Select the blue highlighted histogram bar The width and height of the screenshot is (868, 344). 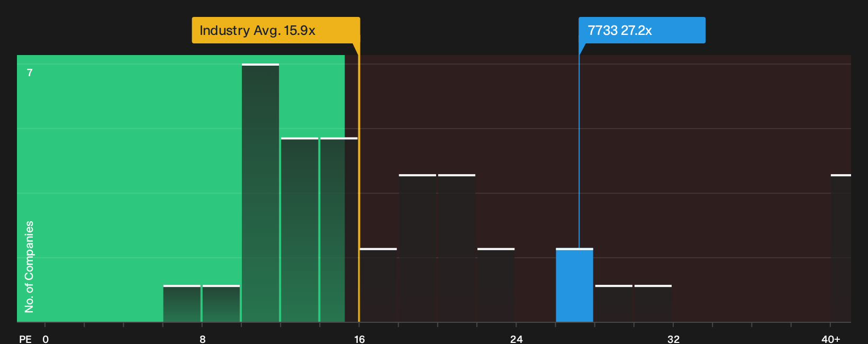pos(574,285)
